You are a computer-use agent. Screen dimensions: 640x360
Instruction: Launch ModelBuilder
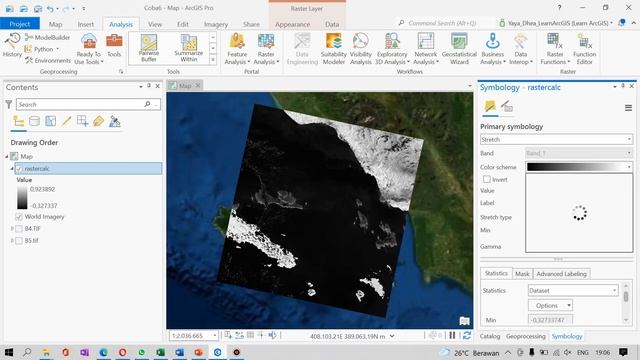click(47, 38)
